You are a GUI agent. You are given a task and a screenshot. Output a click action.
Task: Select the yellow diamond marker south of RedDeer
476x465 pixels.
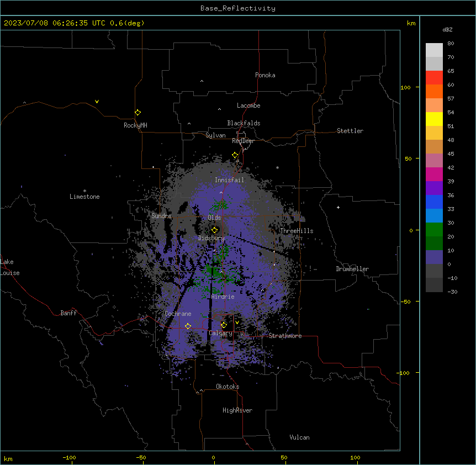point(235,155)
